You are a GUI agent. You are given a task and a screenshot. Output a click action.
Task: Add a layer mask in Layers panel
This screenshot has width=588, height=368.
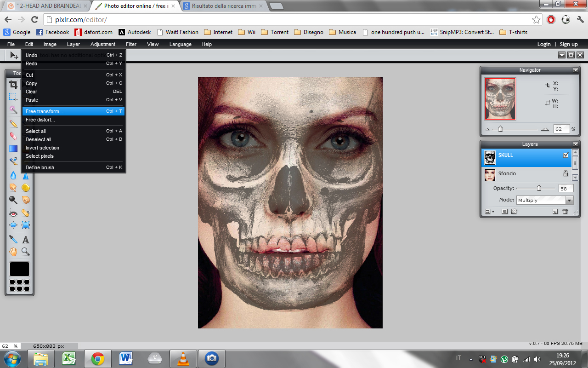[x=504, y=212]
